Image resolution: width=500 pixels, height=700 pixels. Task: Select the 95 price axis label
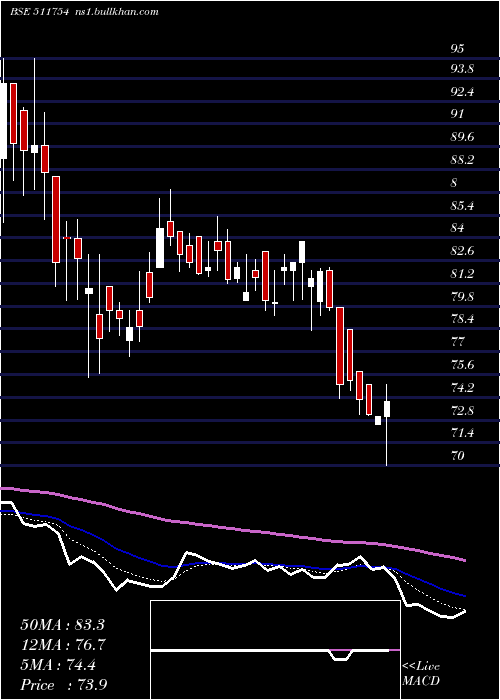click(457, 49)
